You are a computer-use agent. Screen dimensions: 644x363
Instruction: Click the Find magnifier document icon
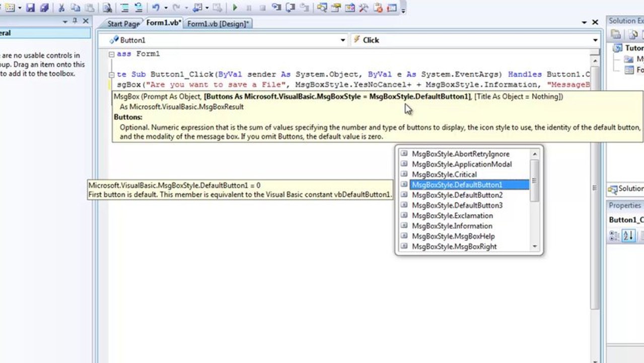click(107, 8)
